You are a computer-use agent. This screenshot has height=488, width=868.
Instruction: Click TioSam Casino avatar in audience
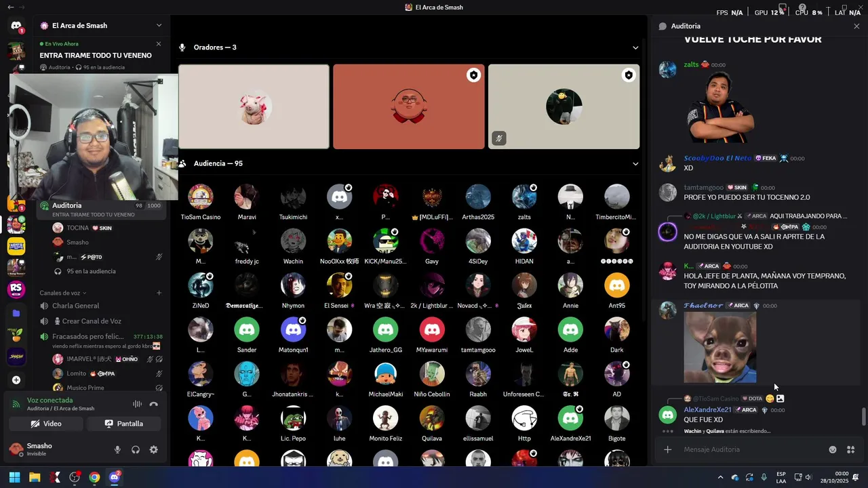[201, 197]
